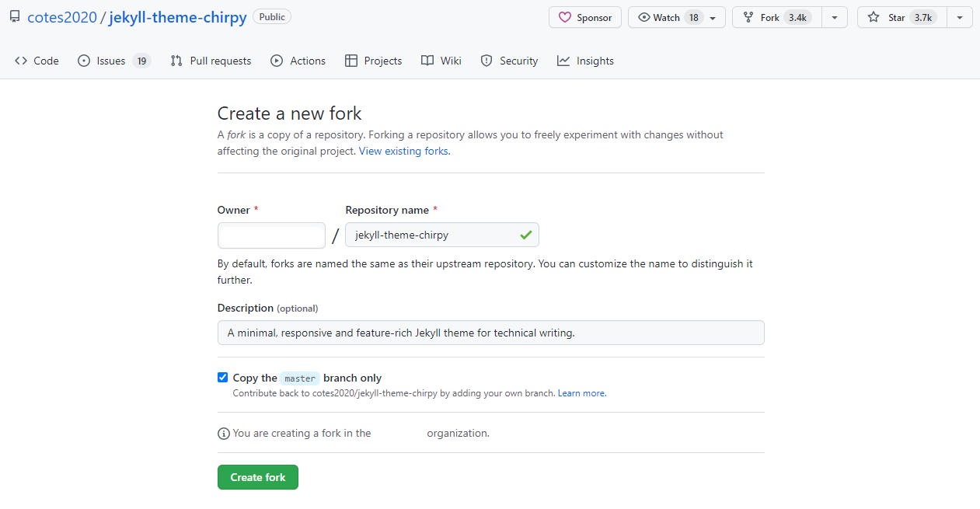Uncheck Copy the master branch only
Image resolution: width=980 pixels, height=509 pixels.
pyautogui.click(x=223, y=378)
